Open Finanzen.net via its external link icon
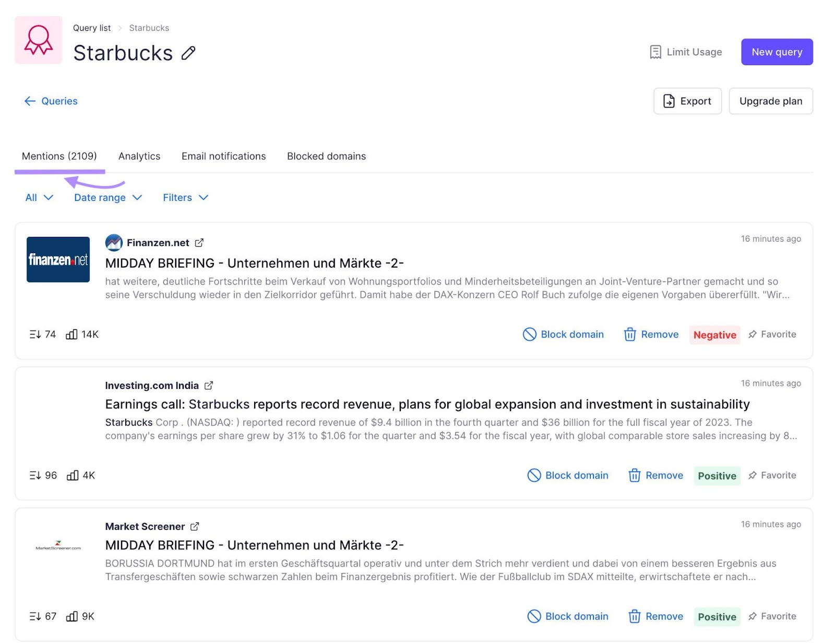 pyautogui.click(x=199, y=242)
